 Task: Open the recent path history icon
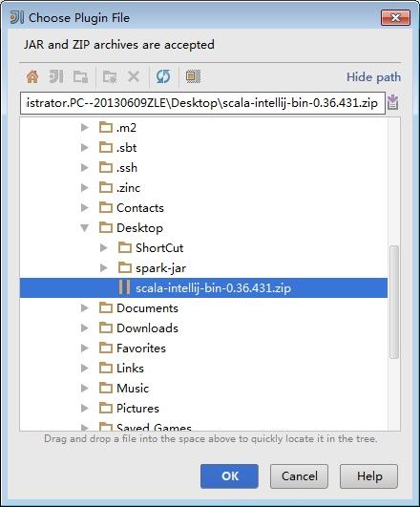click(393, 103)
